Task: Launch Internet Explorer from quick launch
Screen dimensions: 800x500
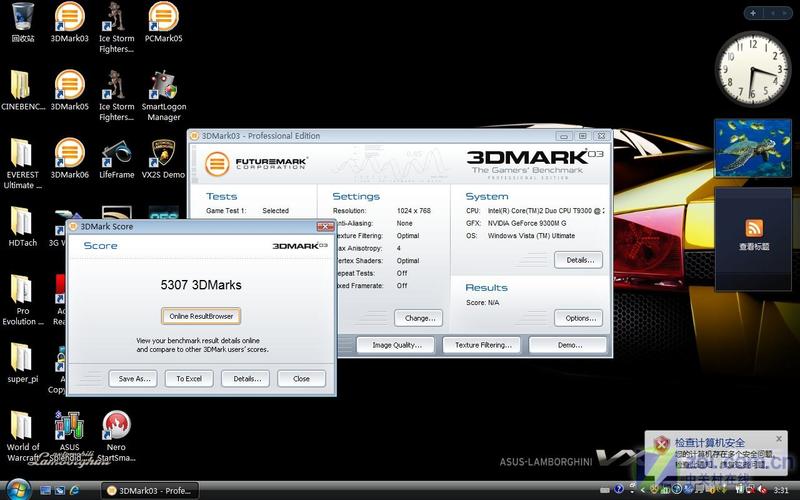Action: click(74, 490)
